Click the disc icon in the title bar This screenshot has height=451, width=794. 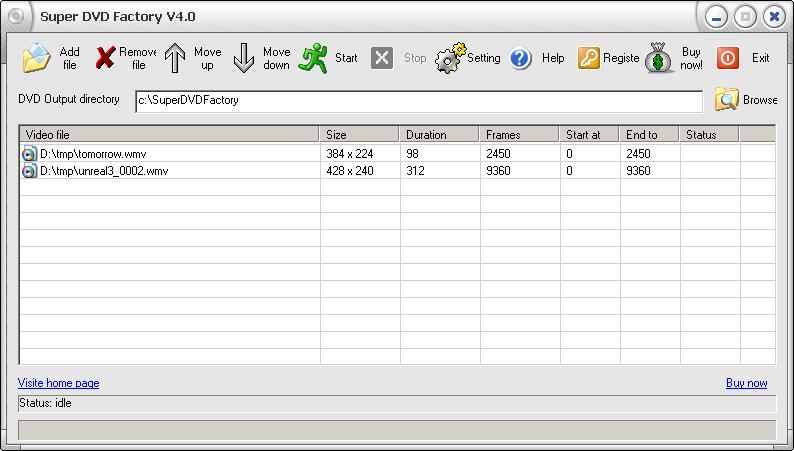click(x=16, y=16)
